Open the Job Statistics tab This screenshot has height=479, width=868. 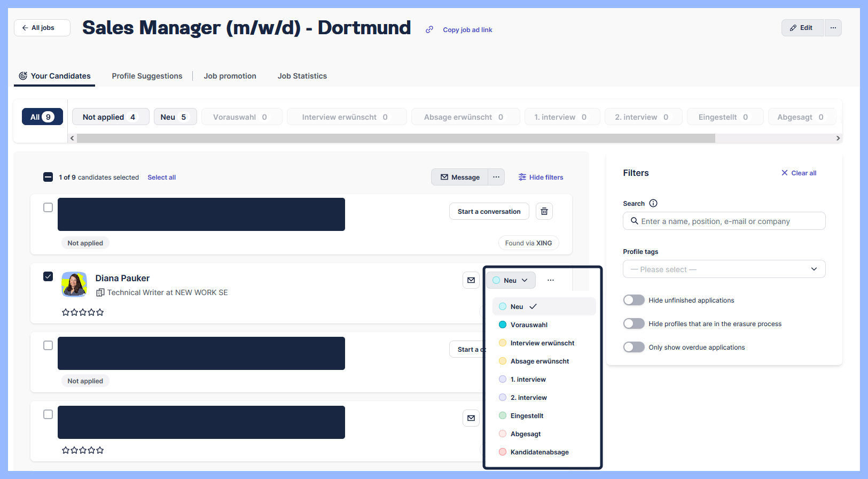click(x=302, y=76)
